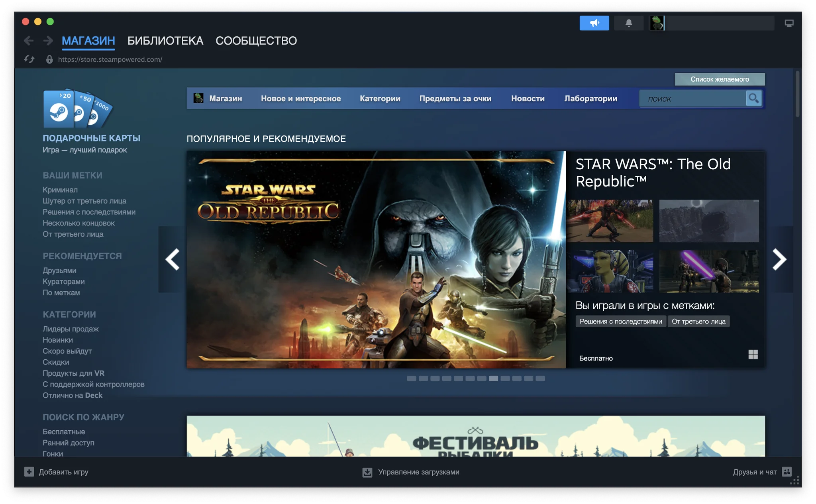Click the add game plus icon

click(29, 472)
